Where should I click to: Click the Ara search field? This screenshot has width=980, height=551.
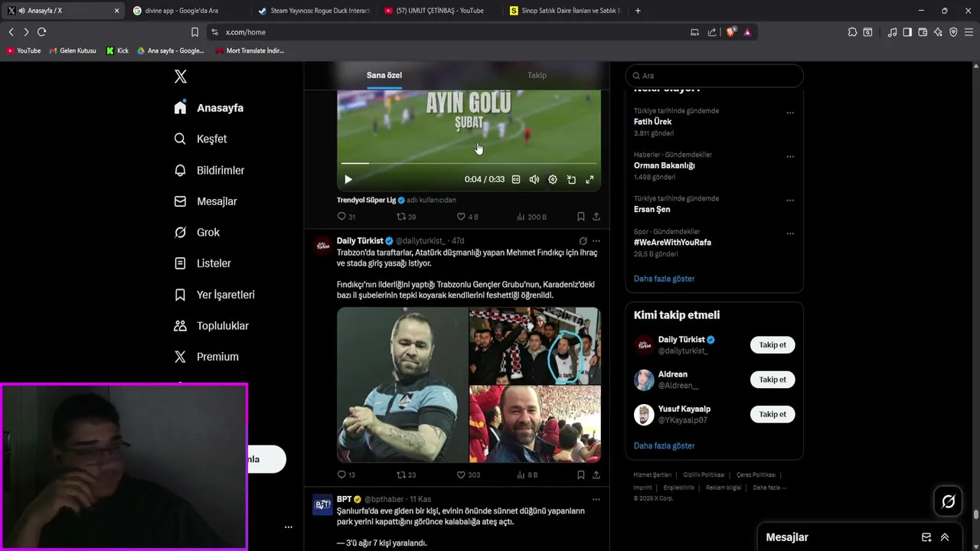pyautogui.click(x=714, y=76)
